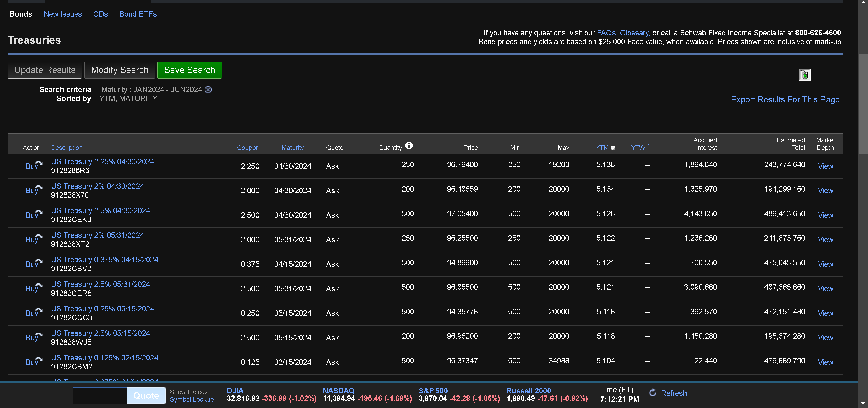Image resolution: width=868 pixels, height=408 pixels.
Task: Switch to the Bonds tab
Action: point(21,14)
